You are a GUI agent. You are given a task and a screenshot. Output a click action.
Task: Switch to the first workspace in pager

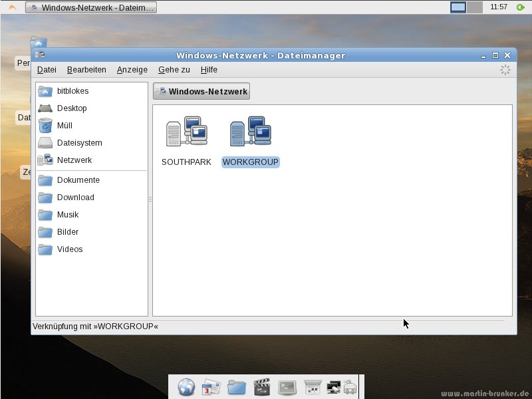point(458,7)
